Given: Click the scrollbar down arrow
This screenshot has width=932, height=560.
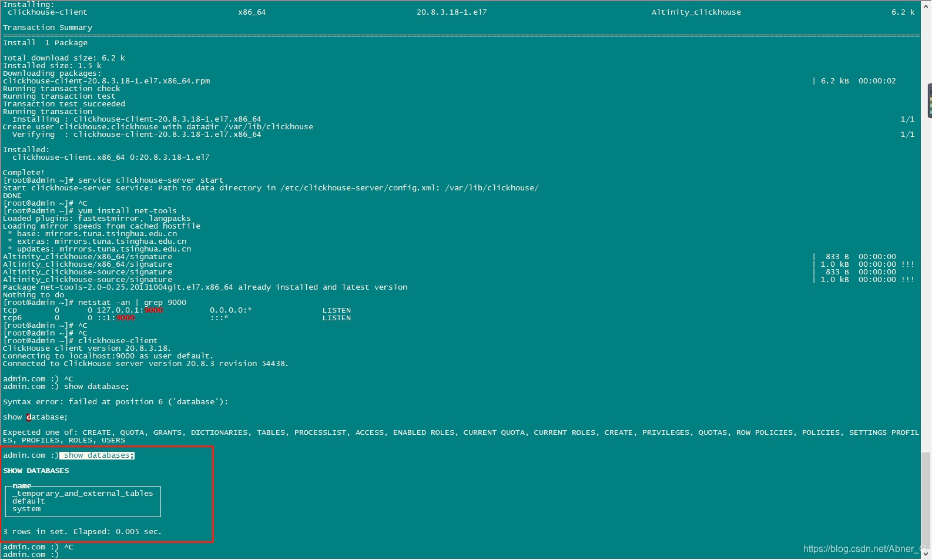Looking at the screenshot, I should point(927,554).
